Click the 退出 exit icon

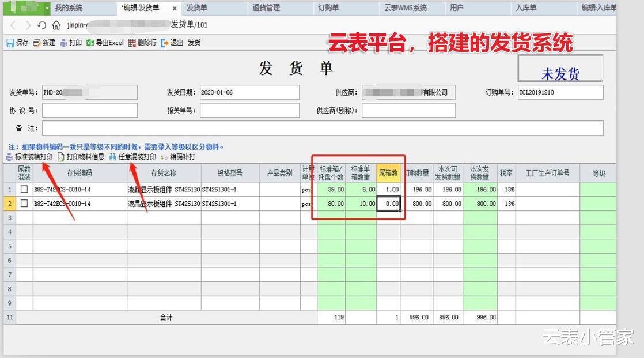click(x=165, y=43)
